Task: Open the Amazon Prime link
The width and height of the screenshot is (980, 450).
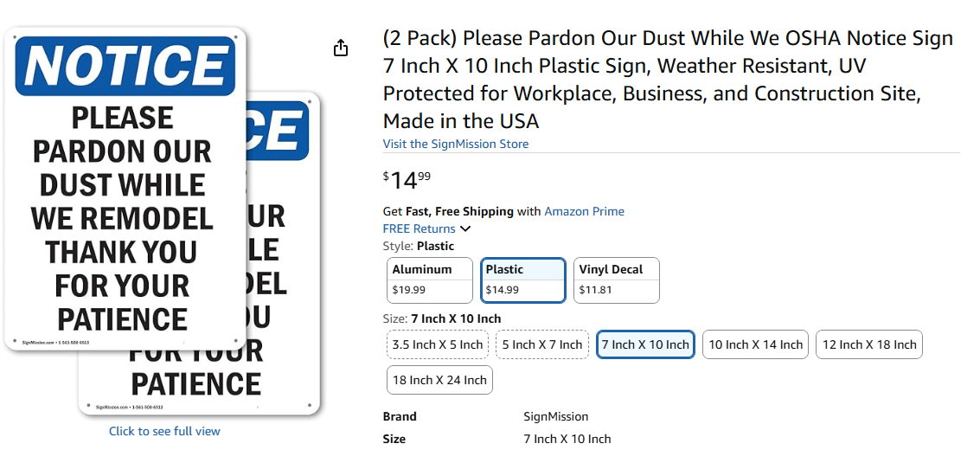Action: pyautogui.click(x=584, y=211)
